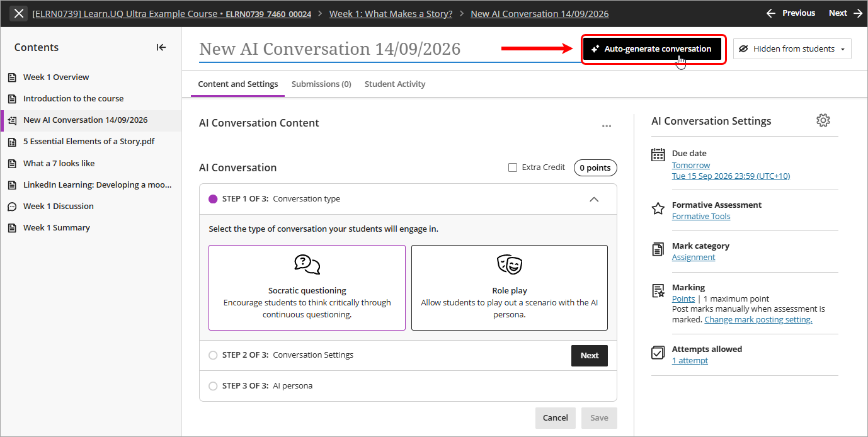Open New AI Conversation 14/09/2026 breadcrumb

(540, 14)
